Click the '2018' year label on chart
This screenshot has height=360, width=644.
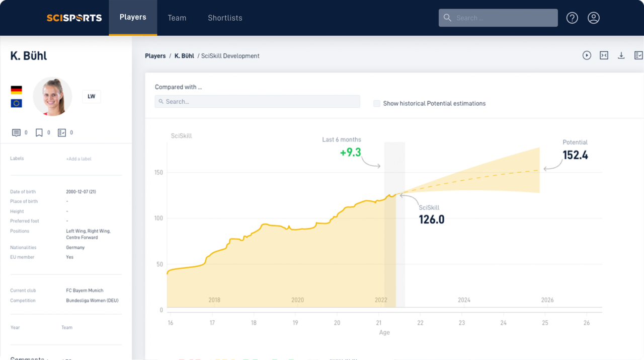(214, 300)
